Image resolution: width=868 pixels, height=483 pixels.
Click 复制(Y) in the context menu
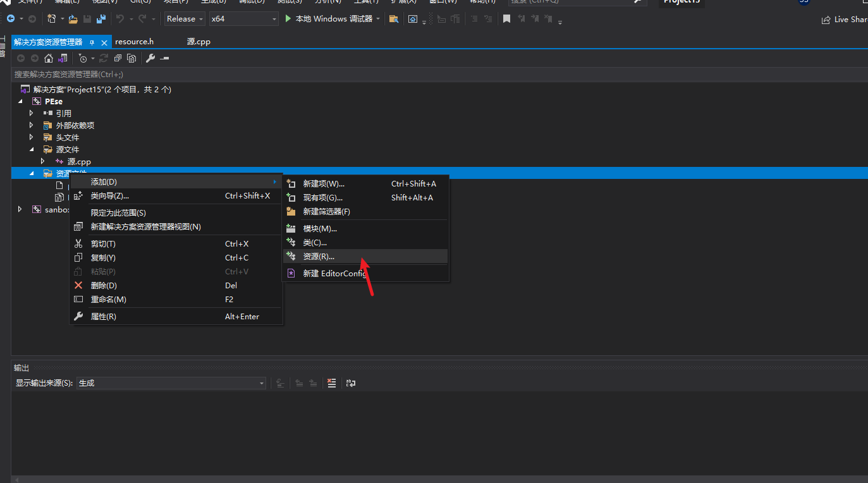click(x=176, y=258)
